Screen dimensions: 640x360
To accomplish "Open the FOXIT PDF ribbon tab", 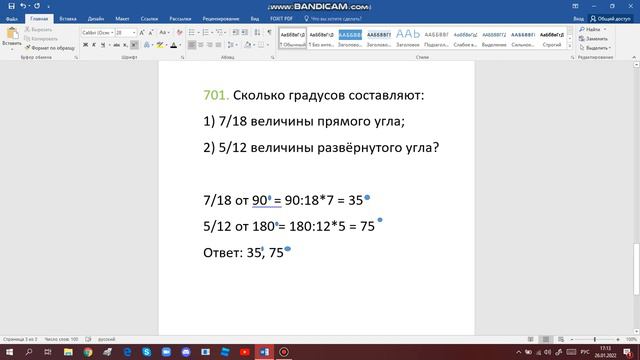I will (281, 19).
